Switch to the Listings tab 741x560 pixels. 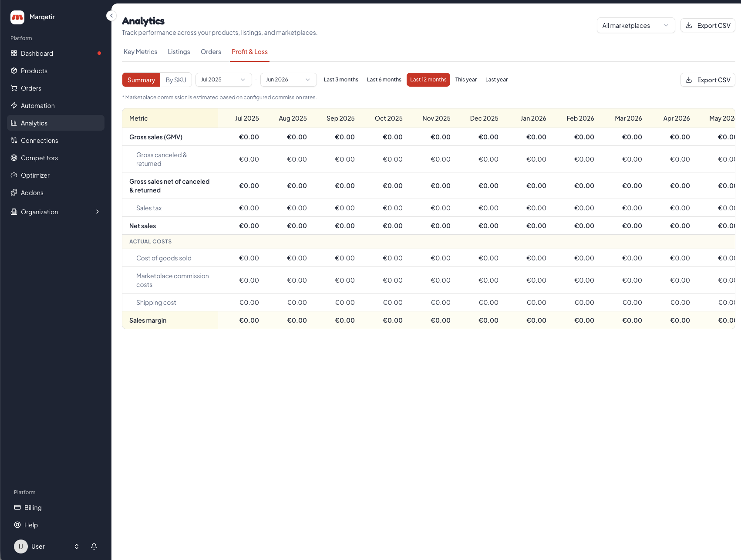179,52
